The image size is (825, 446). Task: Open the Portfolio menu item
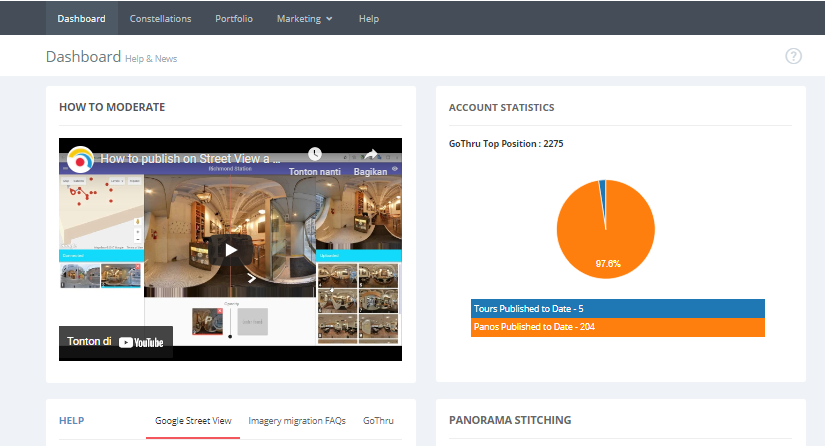click(234, 18)
